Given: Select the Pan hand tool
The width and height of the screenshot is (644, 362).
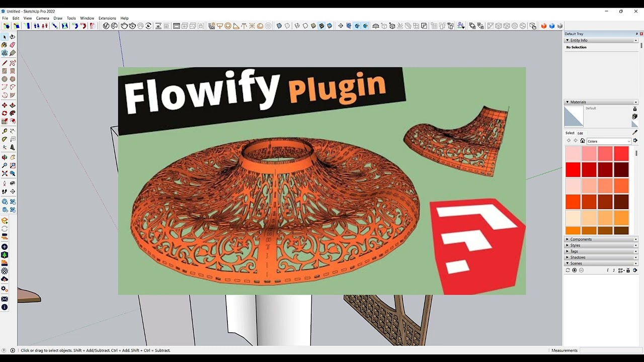Looking at the screenshot, I should point(13,157).
